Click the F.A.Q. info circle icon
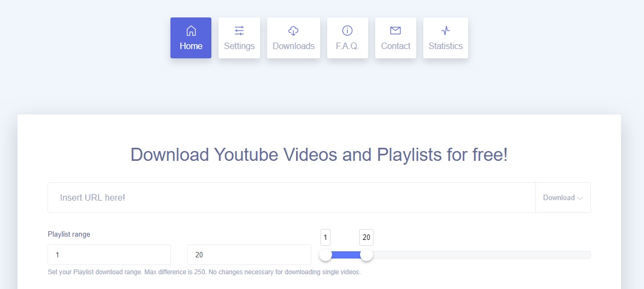 [x=347, y=31]
